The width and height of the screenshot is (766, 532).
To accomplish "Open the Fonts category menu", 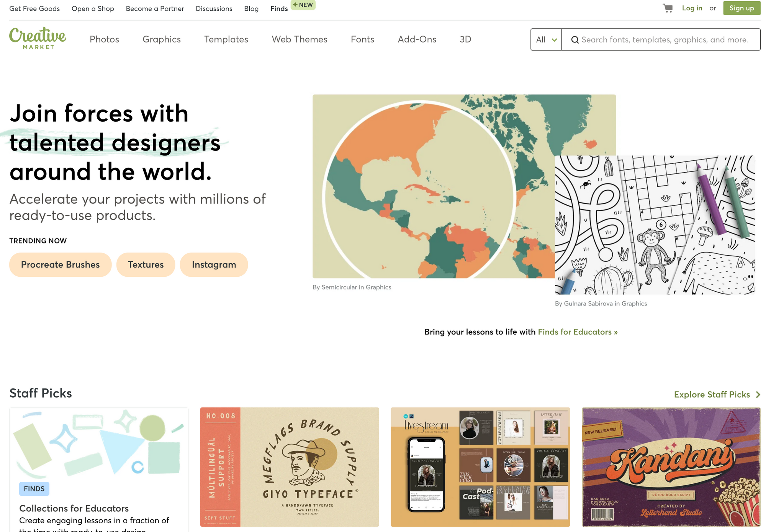I will 362,39.
